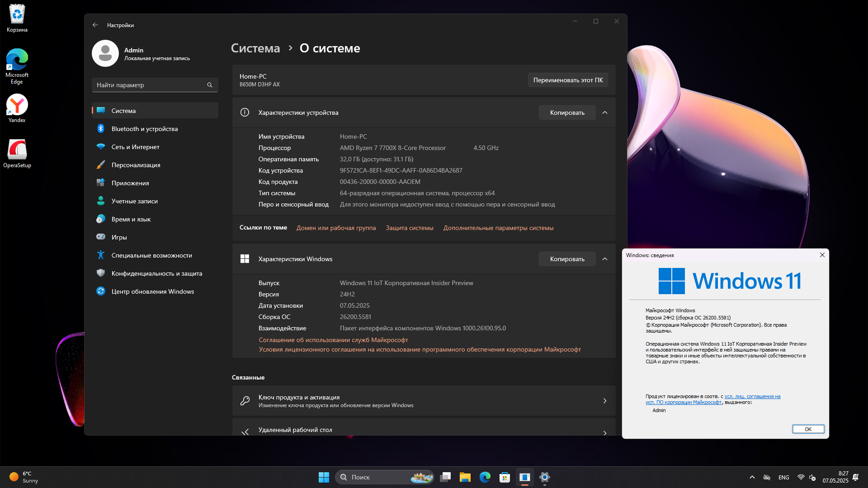Copy Windows specifications with Копировать button
868x488 pixels.
click(567, 259)
